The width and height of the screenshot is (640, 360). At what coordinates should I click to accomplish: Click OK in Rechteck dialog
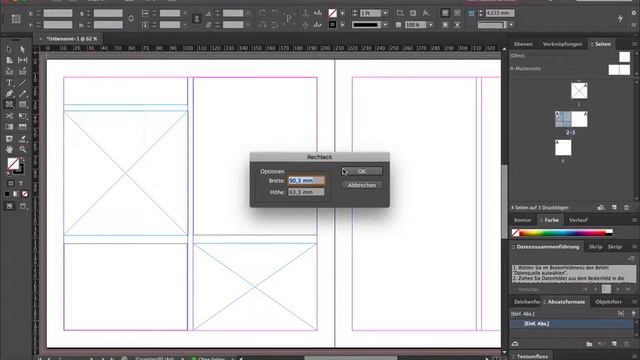point(362,171)
